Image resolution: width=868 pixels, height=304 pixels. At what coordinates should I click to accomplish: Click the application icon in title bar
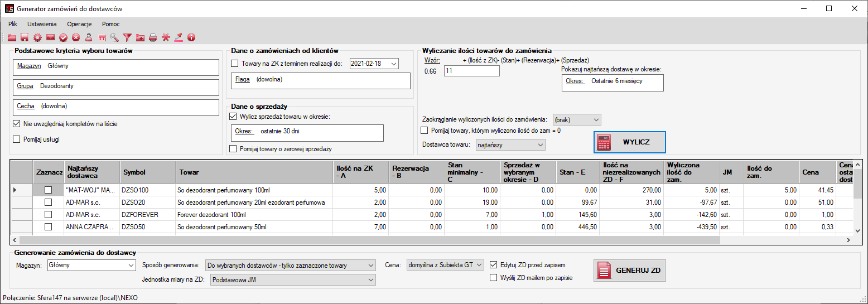(x=8, y=8)
